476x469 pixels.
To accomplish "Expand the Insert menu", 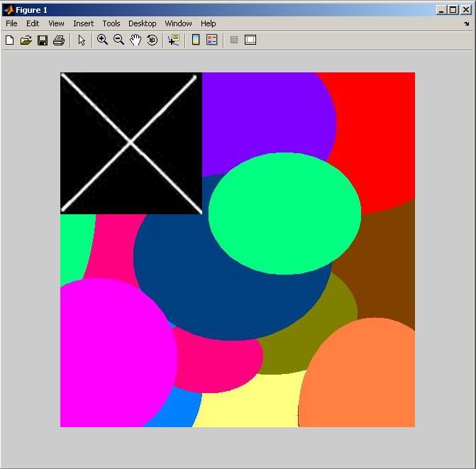I will coord(84,23).
